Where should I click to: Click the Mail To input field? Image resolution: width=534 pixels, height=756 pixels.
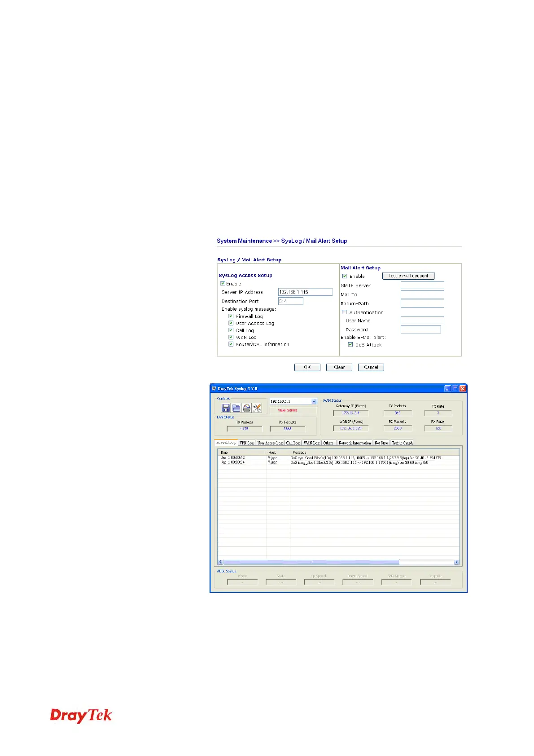coord(422,294)
